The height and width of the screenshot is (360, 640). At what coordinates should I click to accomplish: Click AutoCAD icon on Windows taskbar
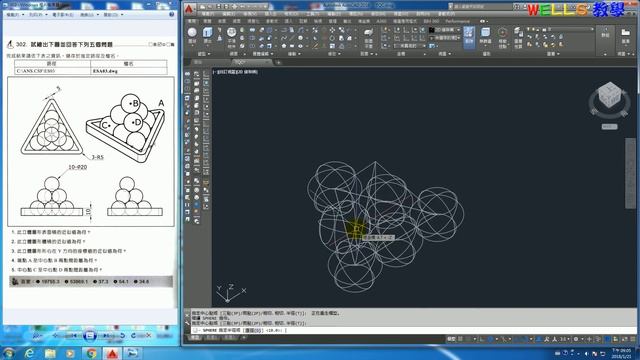point(112,353)
